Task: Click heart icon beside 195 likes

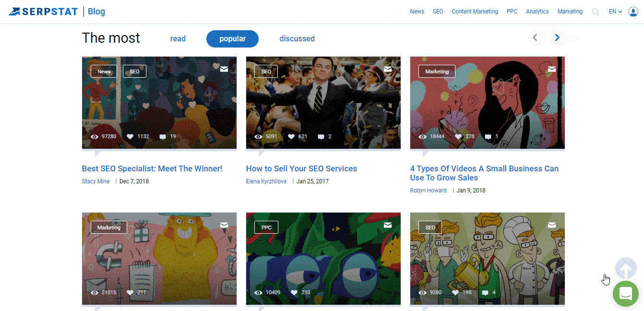Action: (455, 292)
